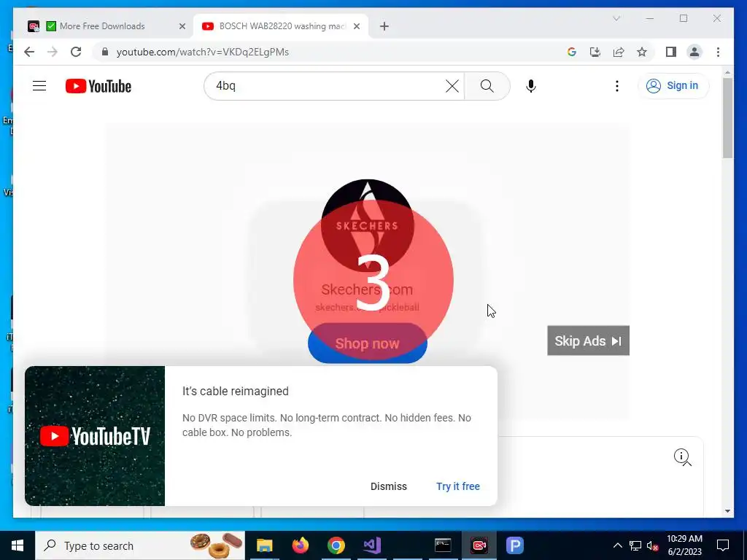Skip the Skechers ad
747x560 pixels.
pyautogui.click(x=589, y=341)
